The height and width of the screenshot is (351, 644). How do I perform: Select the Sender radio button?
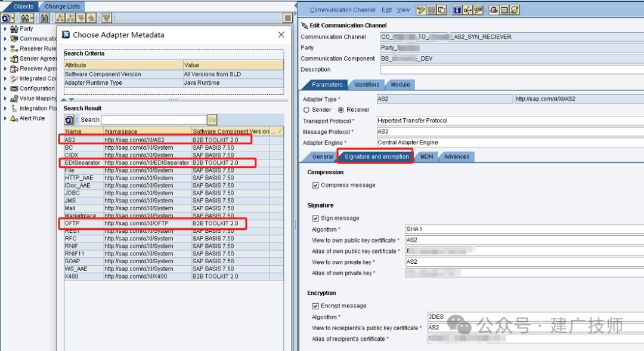point(306,110)
